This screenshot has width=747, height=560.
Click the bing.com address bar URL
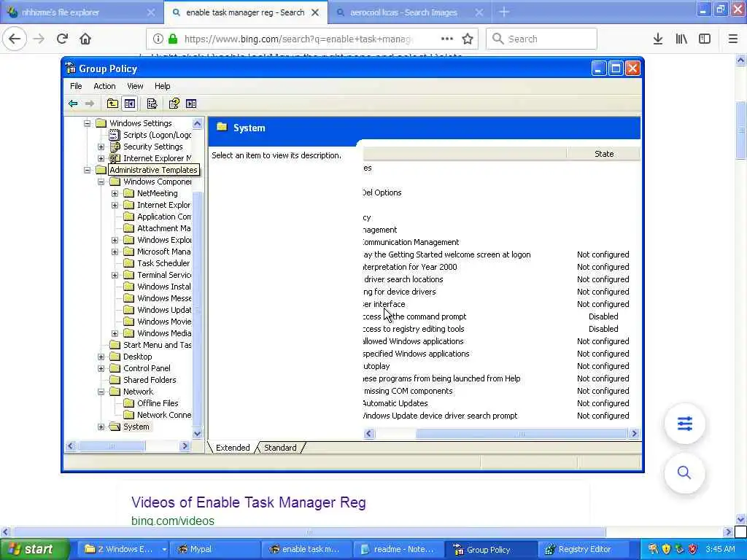coord(298,39)
